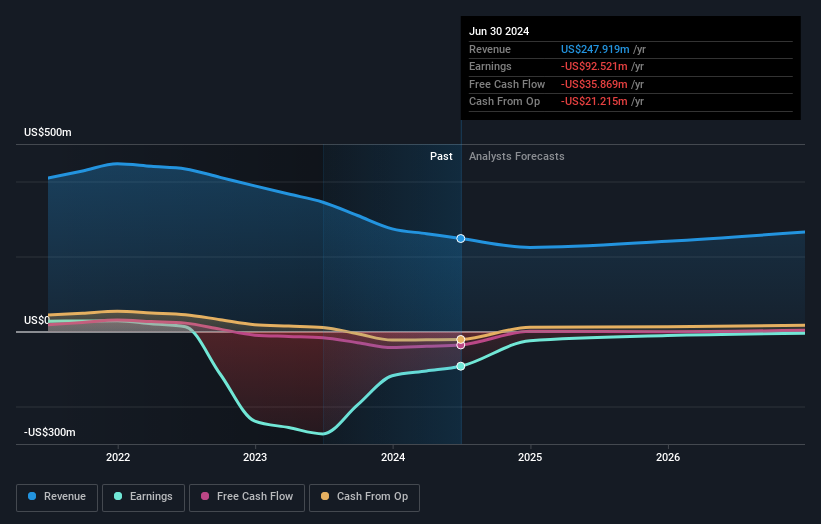The image size is (821, 524).
Task: Click the Jun 30 2024 tooltip date
Action: (x=499, y=31)
